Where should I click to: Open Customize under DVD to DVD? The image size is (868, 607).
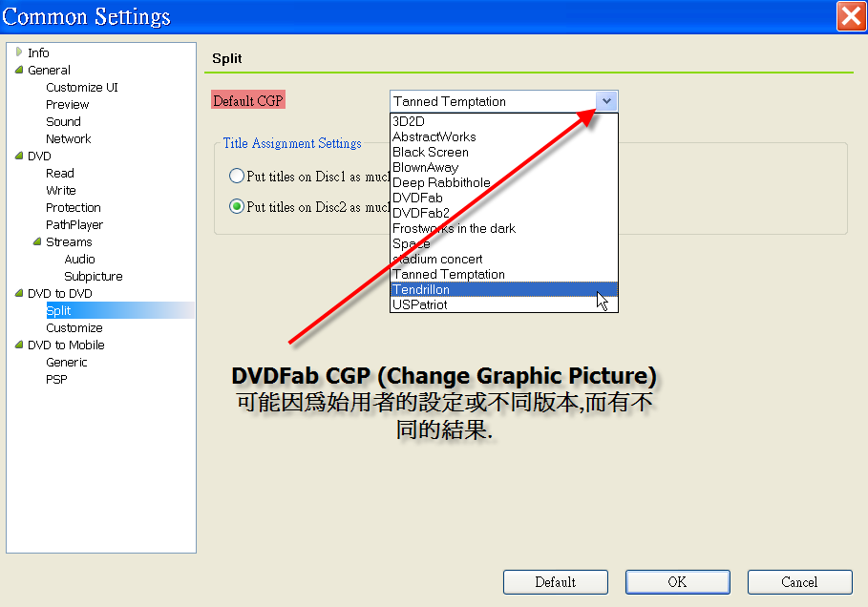point(74,327)
